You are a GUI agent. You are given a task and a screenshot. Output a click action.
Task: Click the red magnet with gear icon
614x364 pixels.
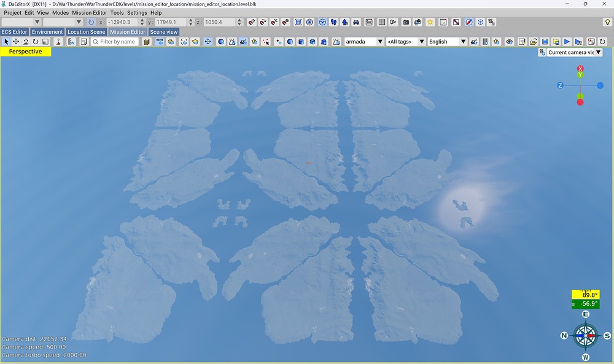[286, 22]
